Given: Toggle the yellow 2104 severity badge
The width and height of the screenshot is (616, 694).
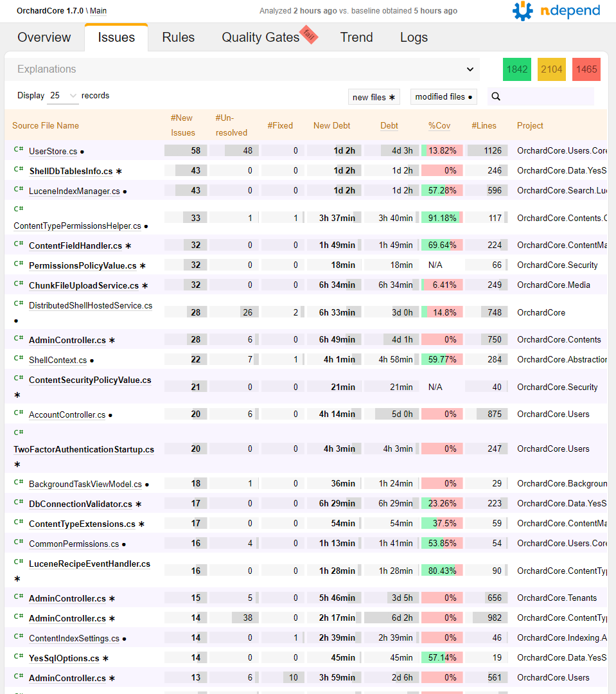Looking at the screenshot, I should point(551,69).
